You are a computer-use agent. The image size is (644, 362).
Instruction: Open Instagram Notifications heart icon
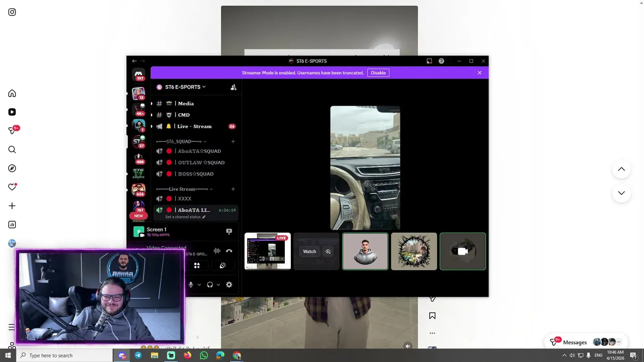[12, 187]
